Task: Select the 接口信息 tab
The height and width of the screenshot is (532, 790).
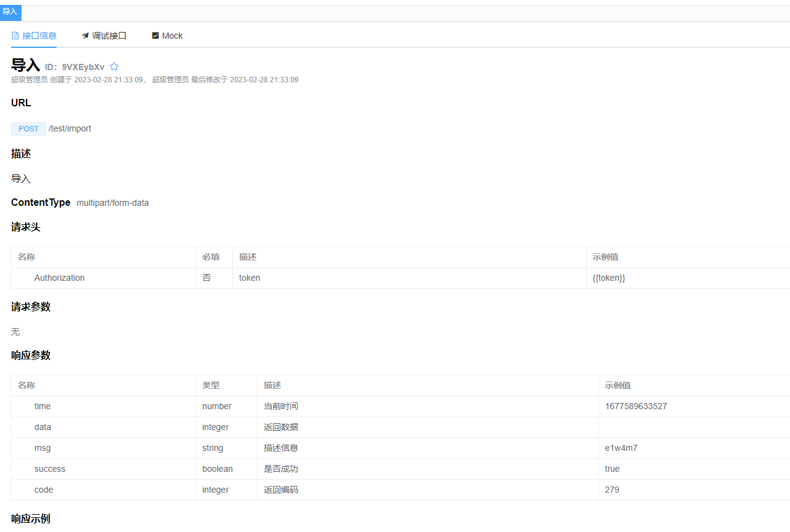Action: tap(40, 36)
